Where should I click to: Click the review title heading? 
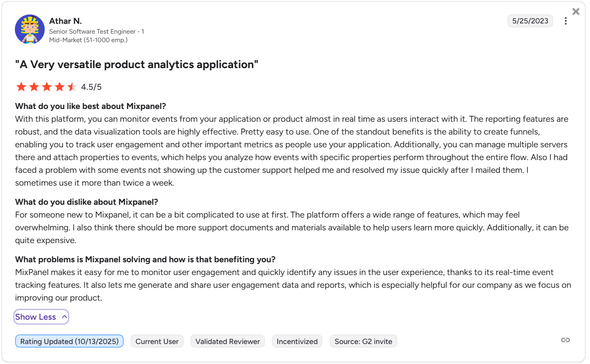point(137,65)
